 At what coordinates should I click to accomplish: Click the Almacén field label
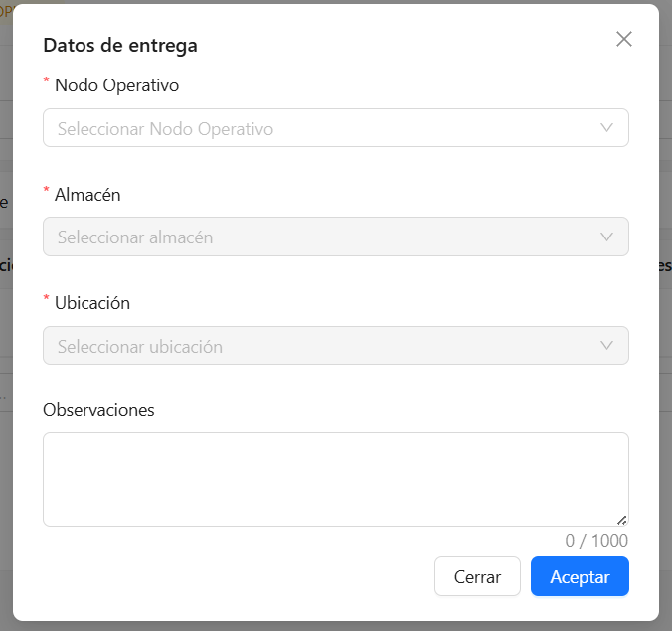click(x=87, y=195)
